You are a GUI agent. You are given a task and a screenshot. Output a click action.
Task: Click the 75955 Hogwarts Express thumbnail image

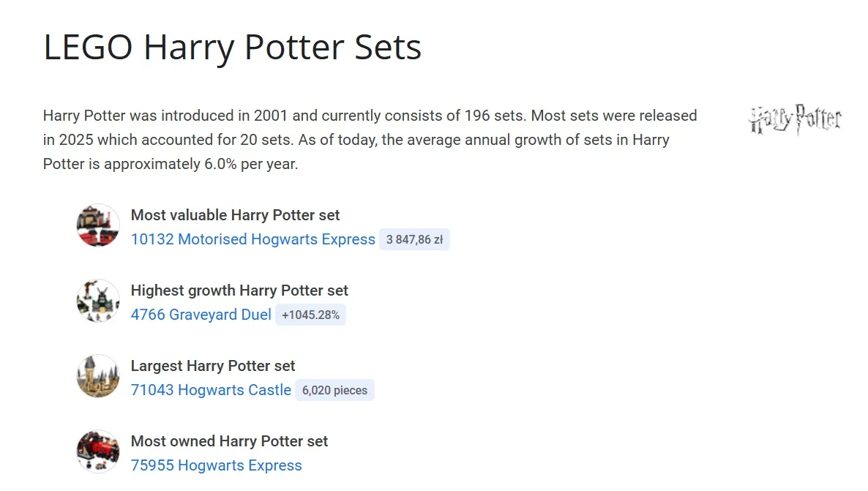tap(98, 451)
